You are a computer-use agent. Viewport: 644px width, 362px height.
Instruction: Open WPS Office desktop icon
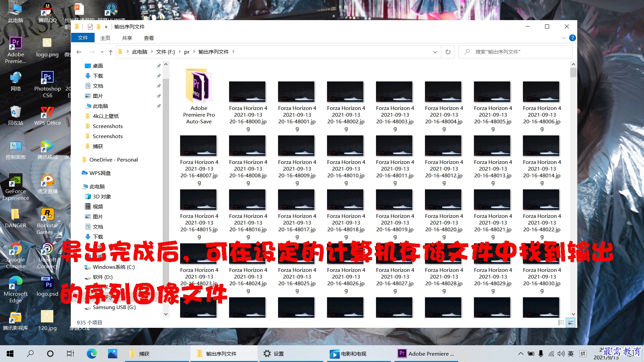point(47,116)
